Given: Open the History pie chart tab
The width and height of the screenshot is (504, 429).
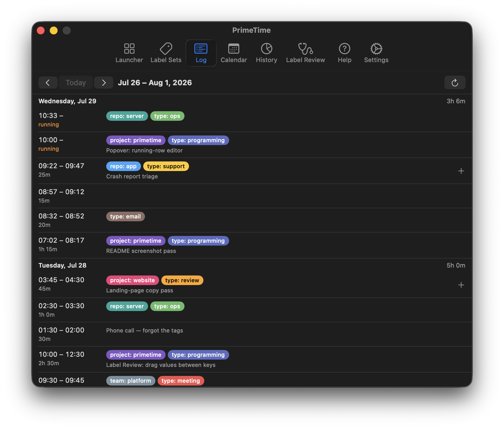Looking at the screenshot, I should click(266, 53).
